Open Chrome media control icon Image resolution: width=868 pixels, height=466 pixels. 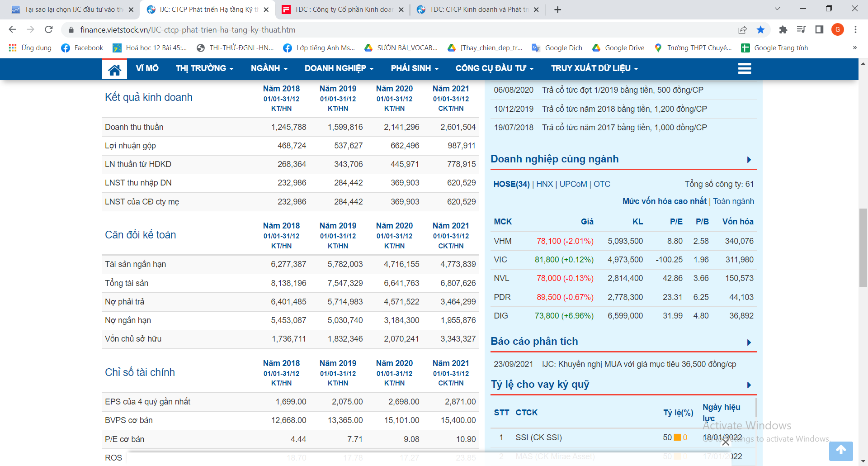801,30
